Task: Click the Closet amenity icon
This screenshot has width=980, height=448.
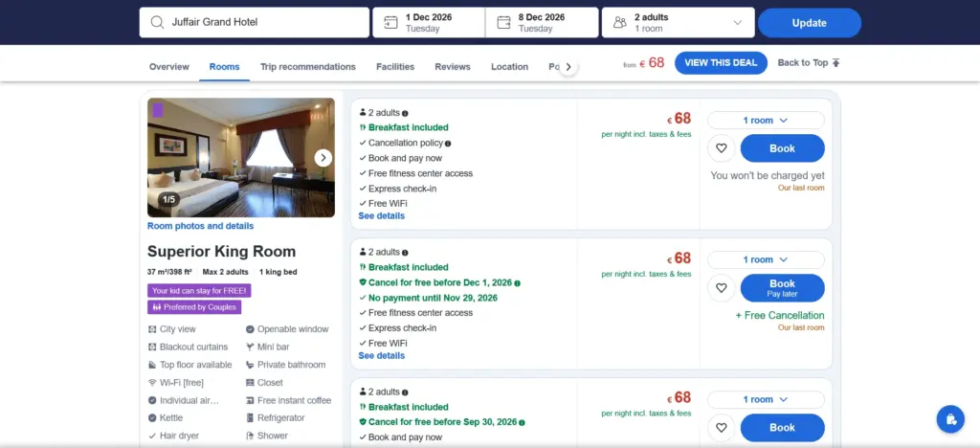Action: (250, 382)
